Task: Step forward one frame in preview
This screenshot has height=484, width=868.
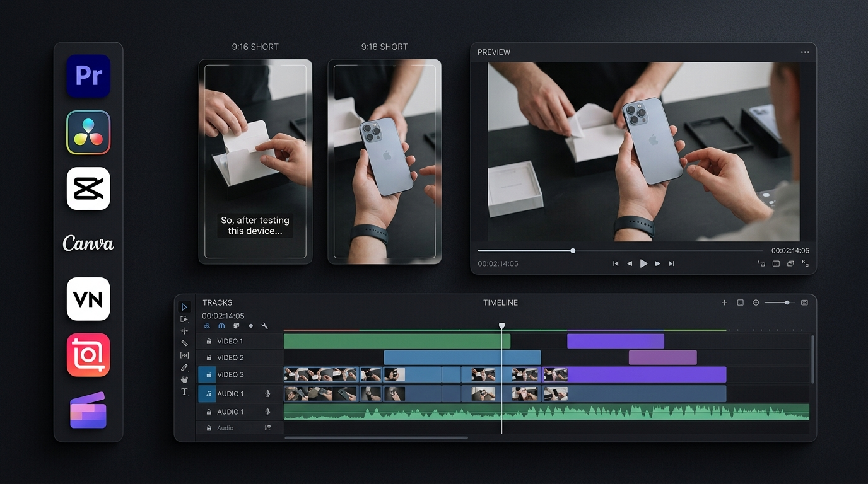Action: point(657,263)
